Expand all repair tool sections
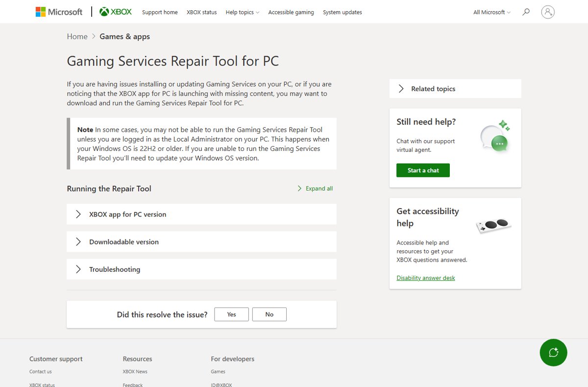 (x=315, y=189)
